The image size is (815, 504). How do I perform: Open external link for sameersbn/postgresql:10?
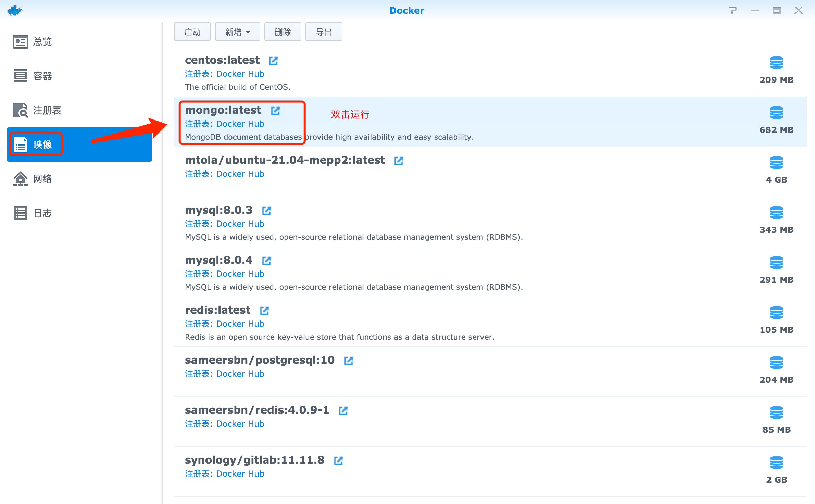click(x=349, y=361)
